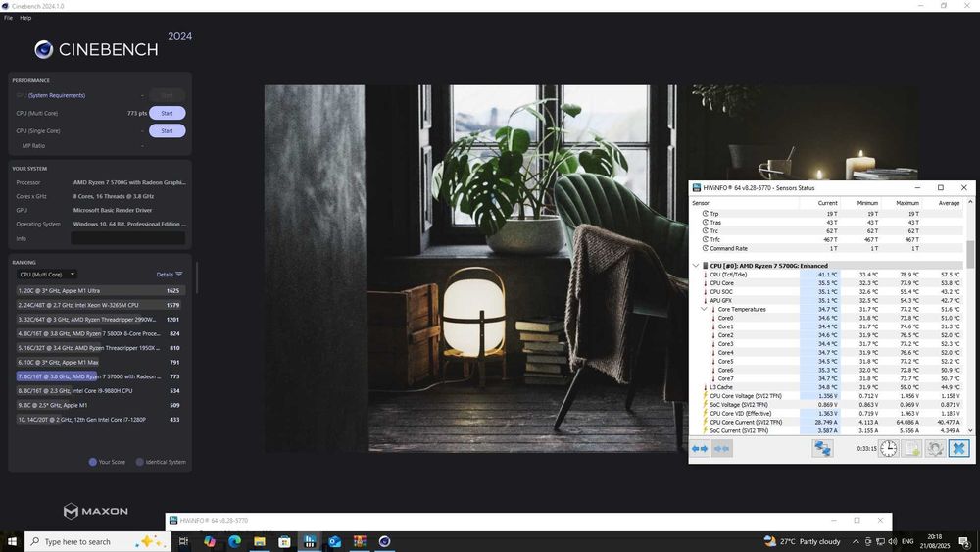Select CPU Core Voltage (SVI2 TFN) row

pyautogui.click(x=827, y=396)
